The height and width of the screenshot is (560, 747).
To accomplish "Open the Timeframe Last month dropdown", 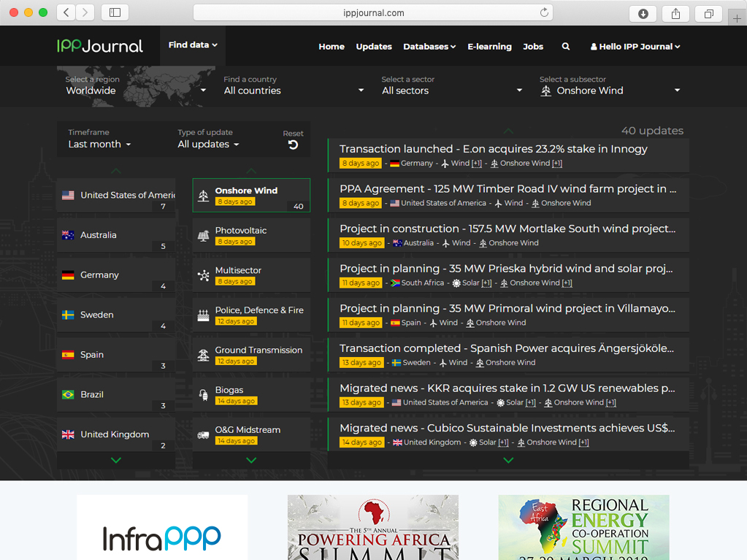I will [x=100, y=145].
